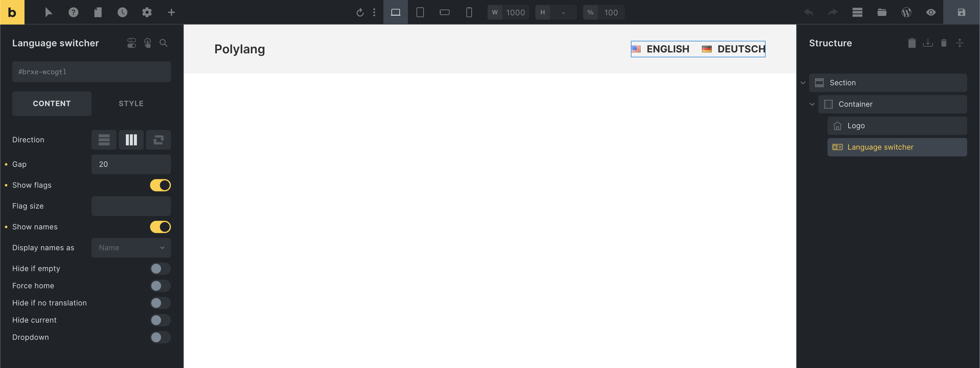Image resolution: width=980 pixels, height=368 pixels.
Task: Click the revisions history clock icon
Action: pos(122,12)
